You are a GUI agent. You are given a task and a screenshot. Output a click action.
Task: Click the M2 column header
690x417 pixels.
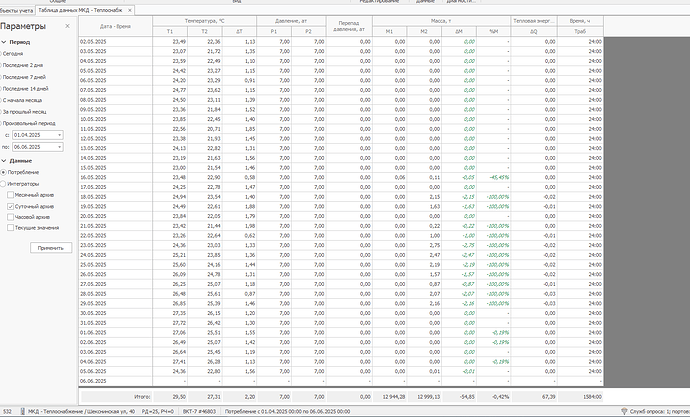[x=424, y=32]
